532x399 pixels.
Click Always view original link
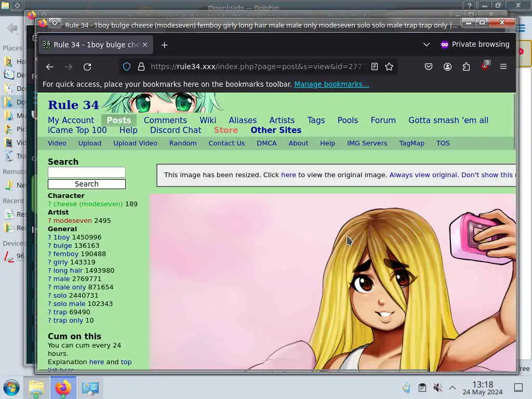pyautogui.click(x=424, y=175)
